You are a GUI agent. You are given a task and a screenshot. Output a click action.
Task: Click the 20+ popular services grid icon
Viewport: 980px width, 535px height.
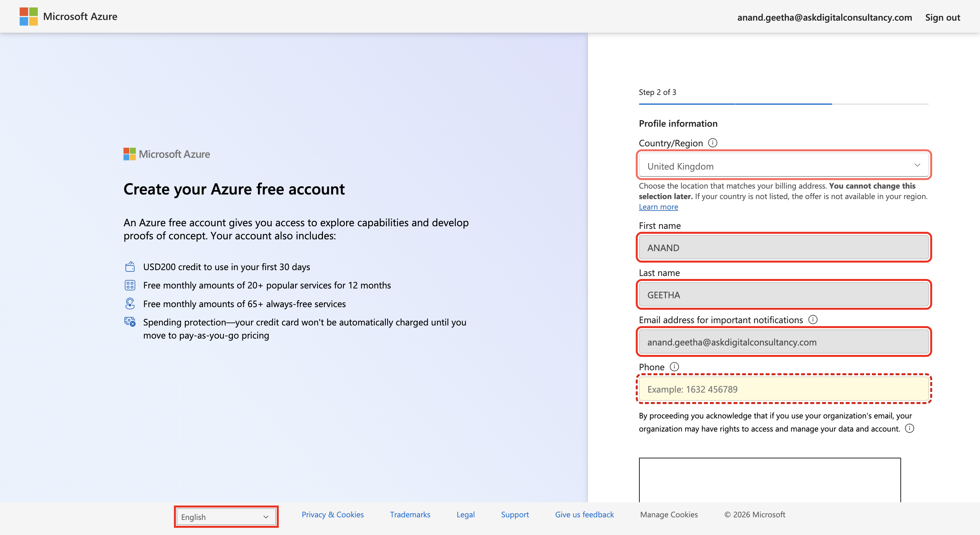pos(130,285)
